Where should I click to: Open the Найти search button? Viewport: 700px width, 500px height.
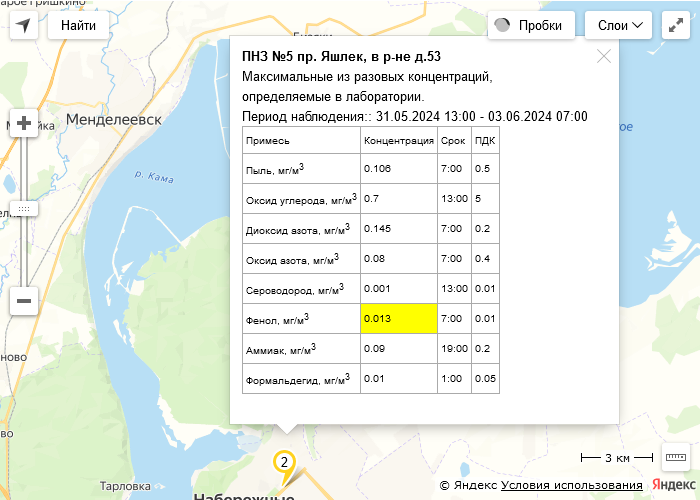pyautogui.click(x=78, y=25)
